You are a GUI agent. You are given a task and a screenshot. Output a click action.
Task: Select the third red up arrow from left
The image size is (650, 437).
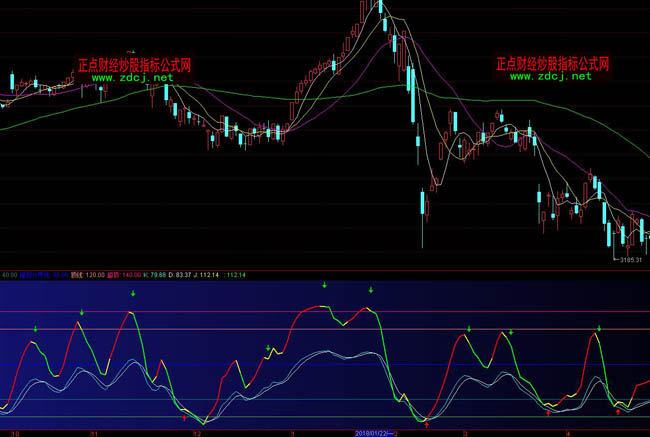click(x=548, y=413)
